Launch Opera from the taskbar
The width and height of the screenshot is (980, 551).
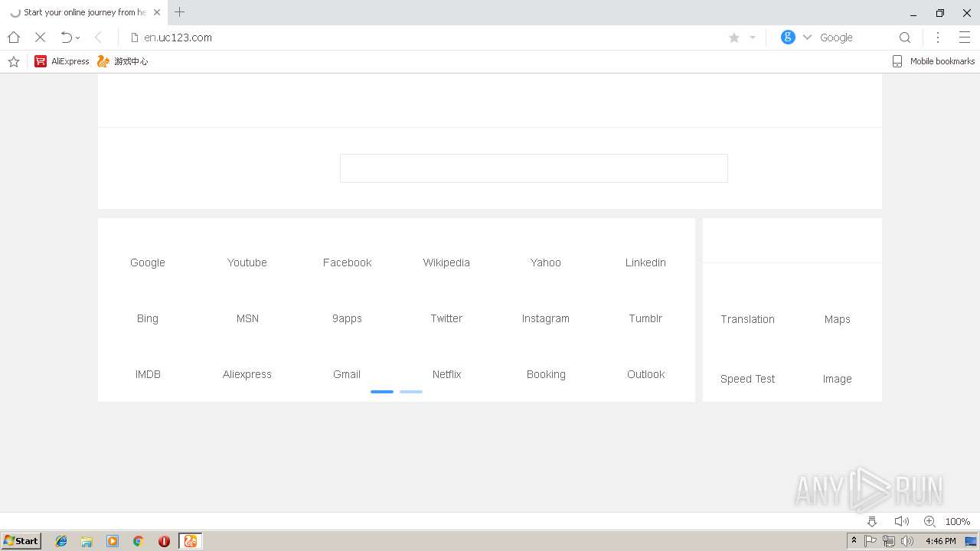pos(164,541)
